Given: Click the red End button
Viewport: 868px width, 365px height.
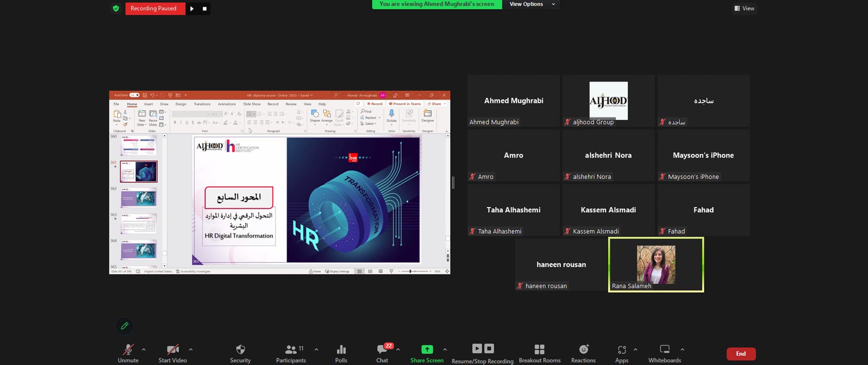Looking at the screenshot, I should pyautogui.click(x=741, y=354).
